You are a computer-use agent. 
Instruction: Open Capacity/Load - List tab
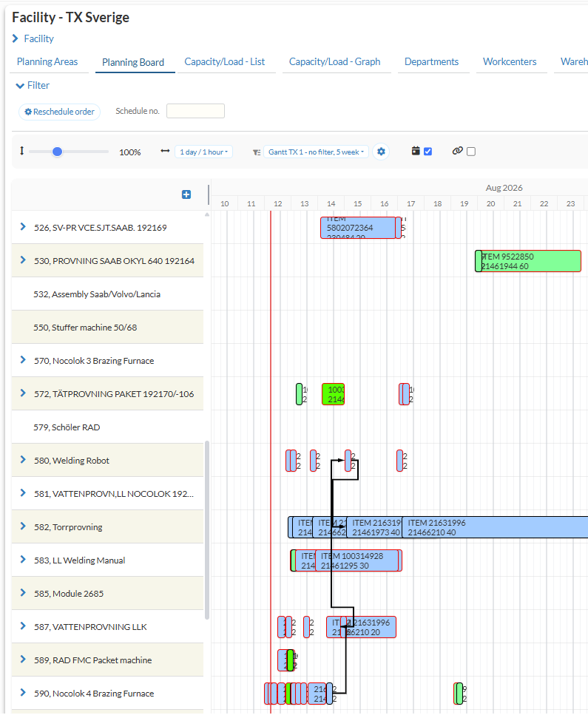click(224, 62)
